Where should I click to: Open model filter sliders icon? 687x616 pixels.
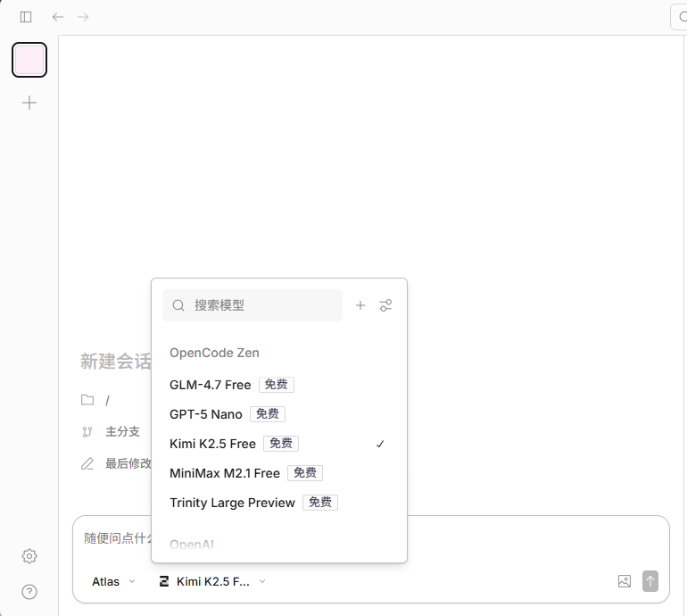[x=385, y=305]
